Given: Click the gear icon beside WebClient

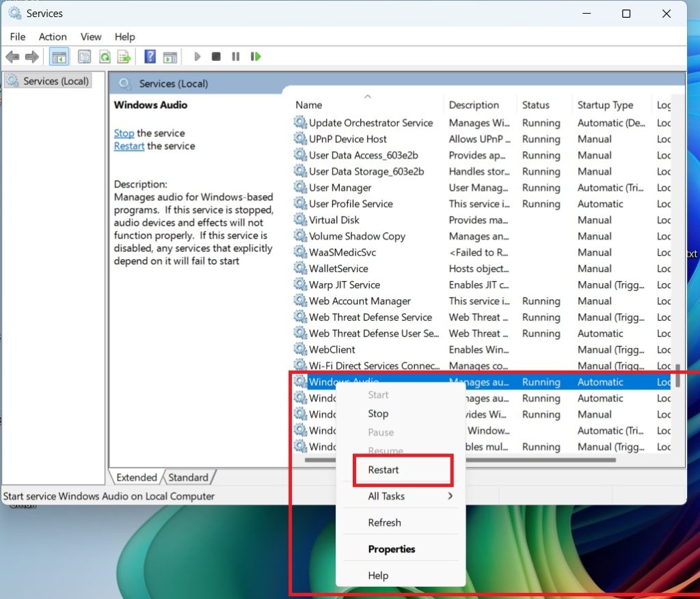Looking at the screenshot, I should point(300,349).
